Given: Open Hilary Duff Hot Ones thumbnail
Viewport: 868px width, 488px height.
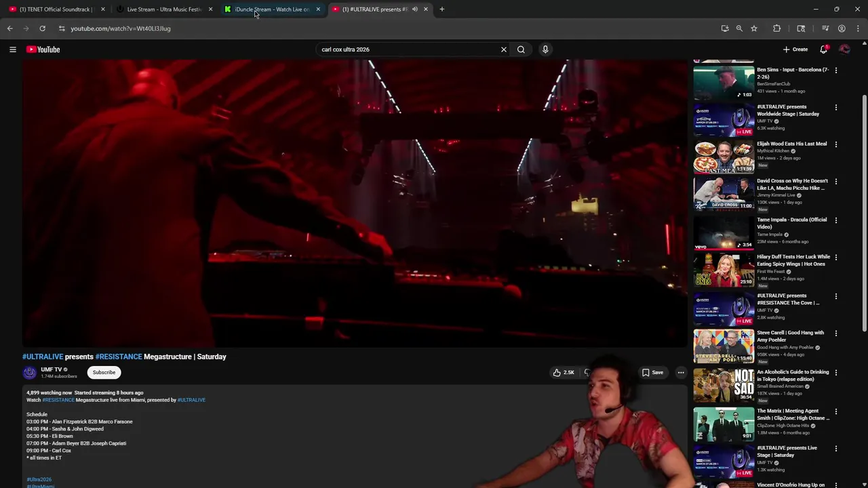Looking at the screenshot, I should coord(724,270).
